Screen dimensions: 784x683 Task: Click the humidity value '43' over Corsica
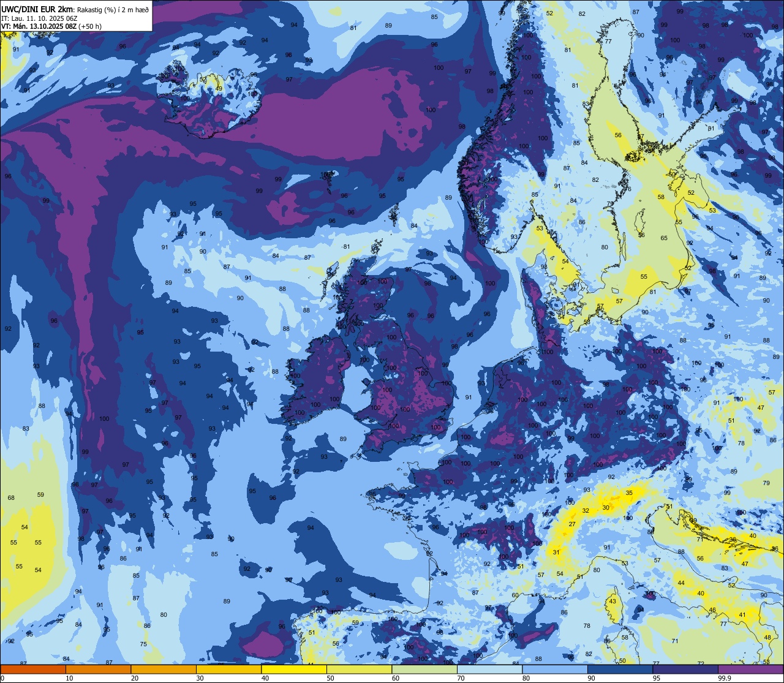pos(612,602)
